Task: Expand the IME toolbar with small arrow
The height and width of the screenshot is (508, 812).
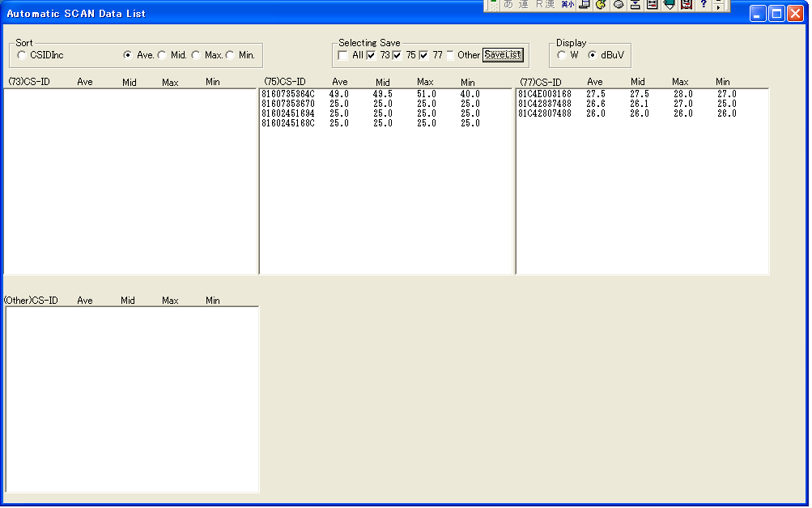Action: point(718,6)
